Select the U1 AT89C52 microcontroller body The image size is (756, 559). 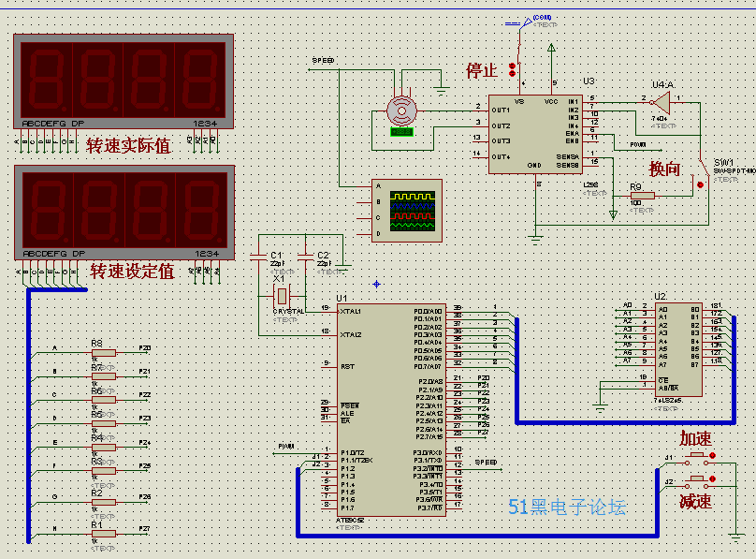391,410
